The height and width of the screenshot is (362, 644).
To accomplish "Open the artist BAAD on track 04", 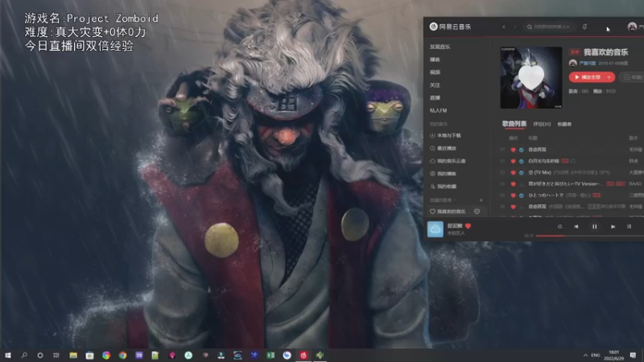I will point(634,184).
